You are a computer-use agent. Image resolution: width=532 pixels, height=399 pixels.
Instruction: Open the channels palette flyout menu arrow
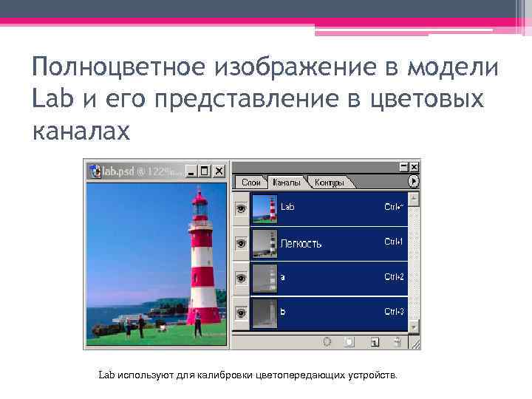pyautogui.click(x=413, y=182)
